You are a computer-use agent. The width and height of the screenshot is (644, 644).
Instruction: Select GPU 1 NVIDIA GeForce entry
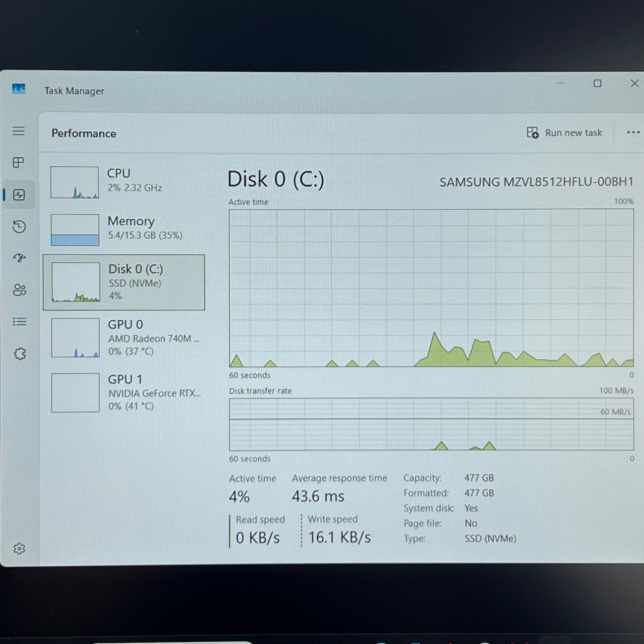click(124, 392)
